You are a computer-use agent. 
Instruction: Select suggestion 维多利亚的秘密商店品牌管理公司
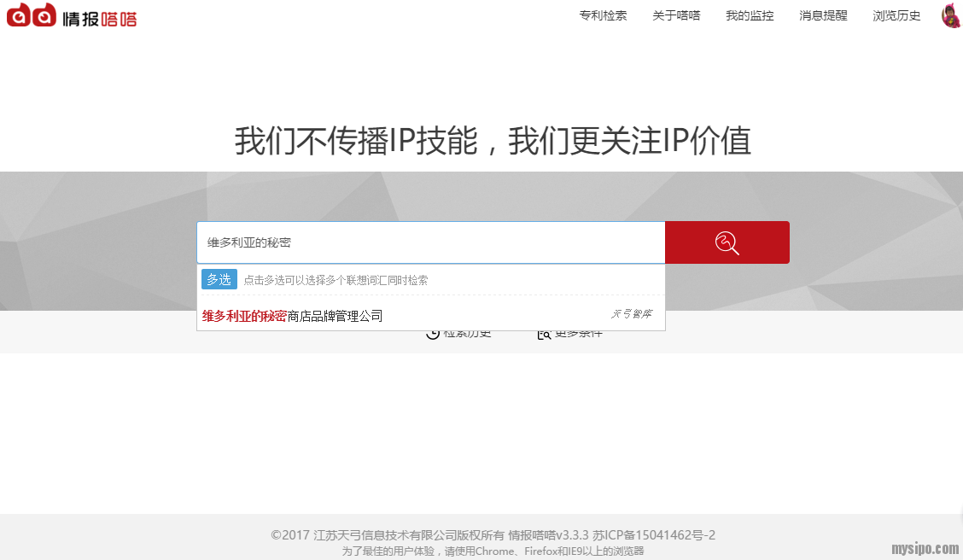click(293, 316)
